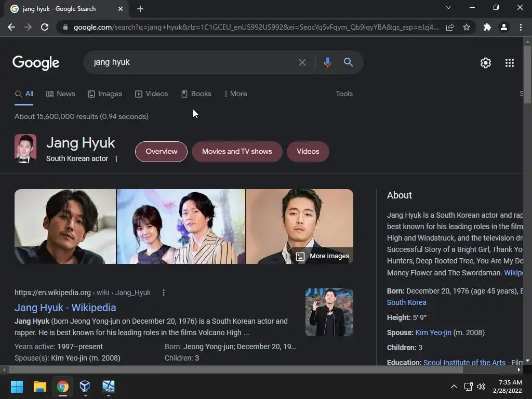The width and height of the screenshot is (532, 399).
Task: Open Chrome's three-dot menu
Action: (521, 27)
